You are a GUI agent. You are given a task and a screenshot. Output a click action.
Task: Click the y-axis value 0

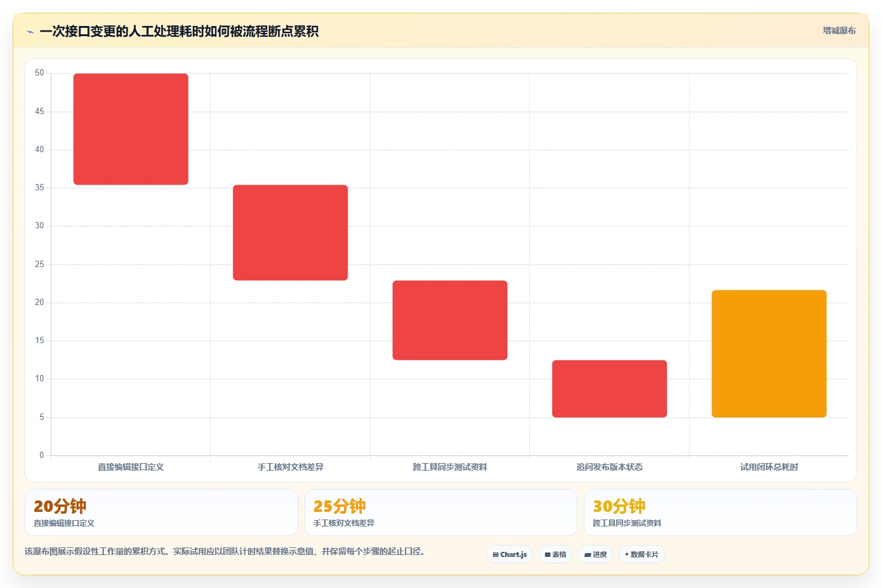[x=42, y=455]
